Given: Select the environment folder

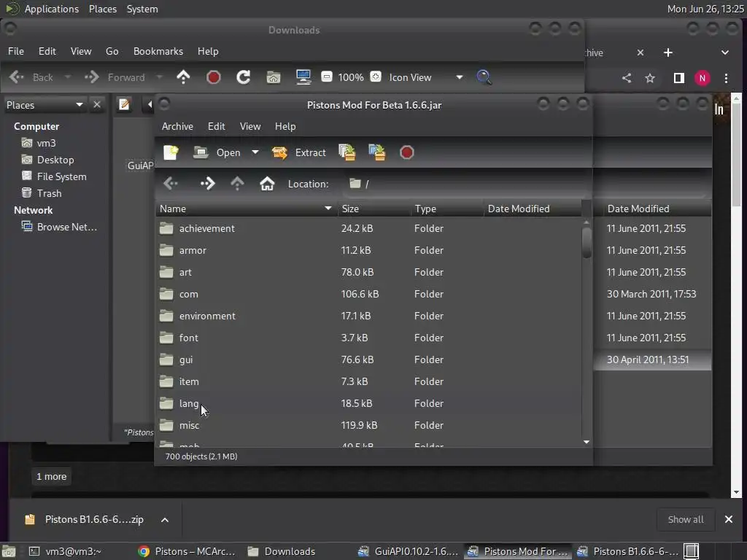Looking at the screenshot, I should [x=368, y=316].
